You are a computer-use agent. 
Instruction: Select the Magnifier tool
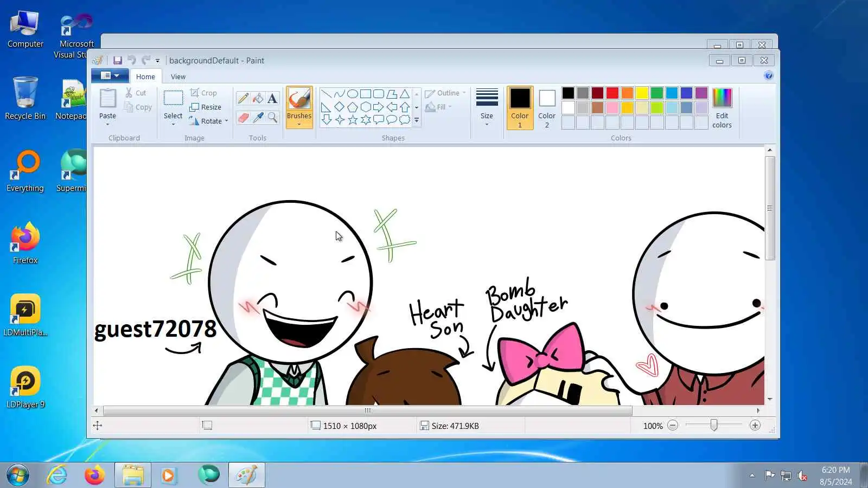click(x=272, y=117)
